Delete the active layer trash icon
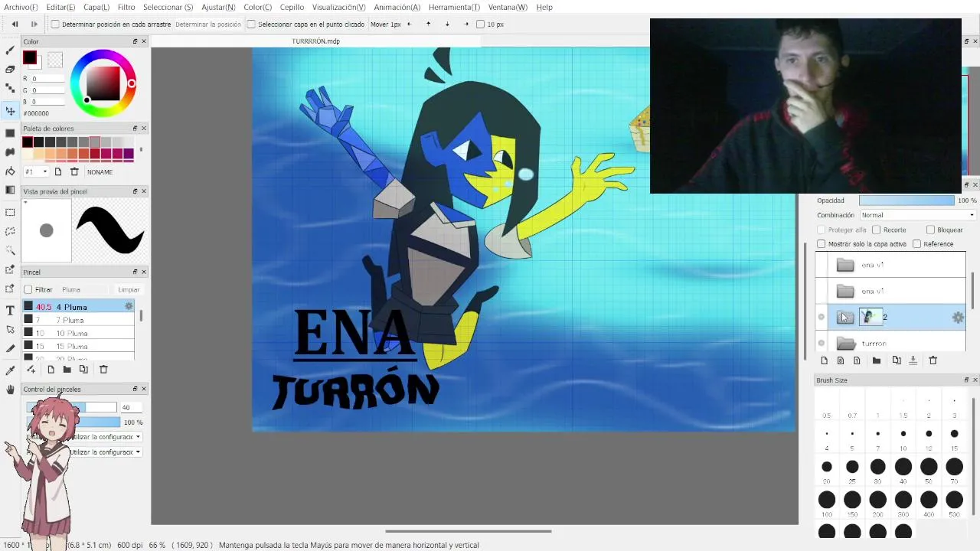The image size is (980, 551). (933, 360)
